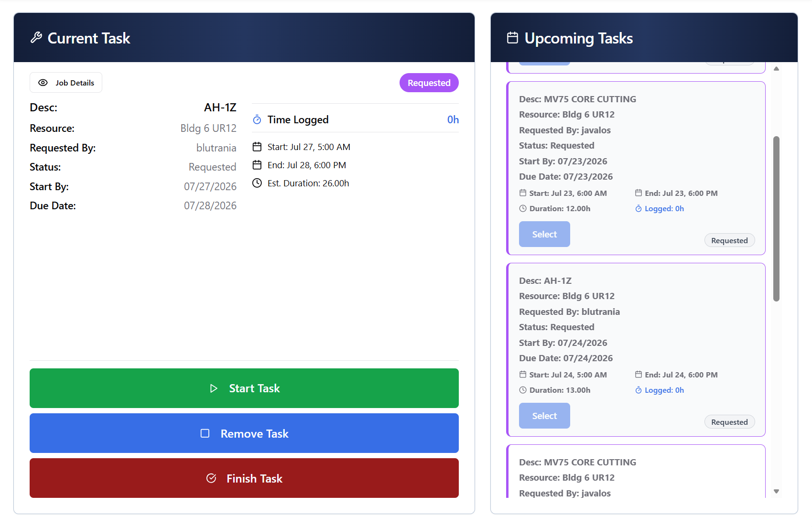Click the play icon in Start Task button

click(214, 388)
